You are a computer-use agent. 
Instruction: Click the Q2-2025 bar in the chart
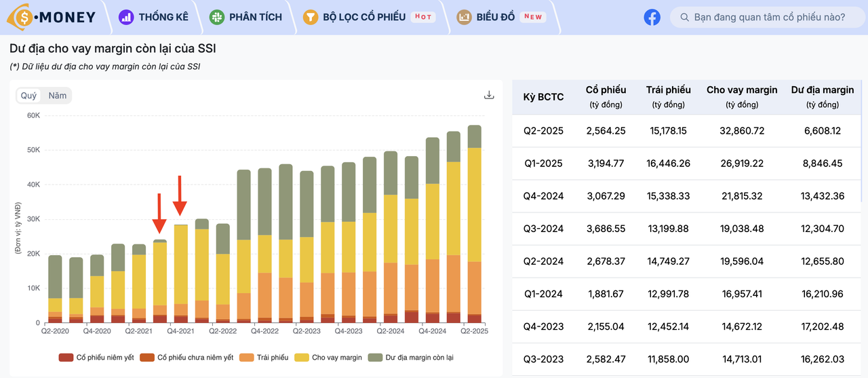[x=475, y=224]
